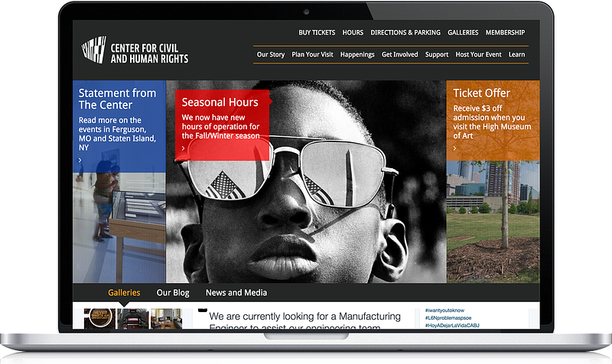Open the Plan Your Visit menu
Screen dimensions: 612x364
(x=312, y=55)
